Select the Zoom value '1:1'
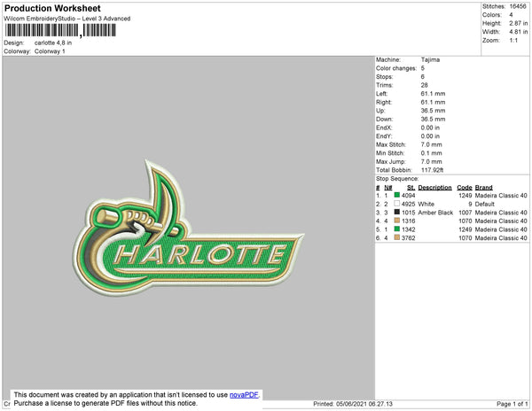 tap(513, 41)
